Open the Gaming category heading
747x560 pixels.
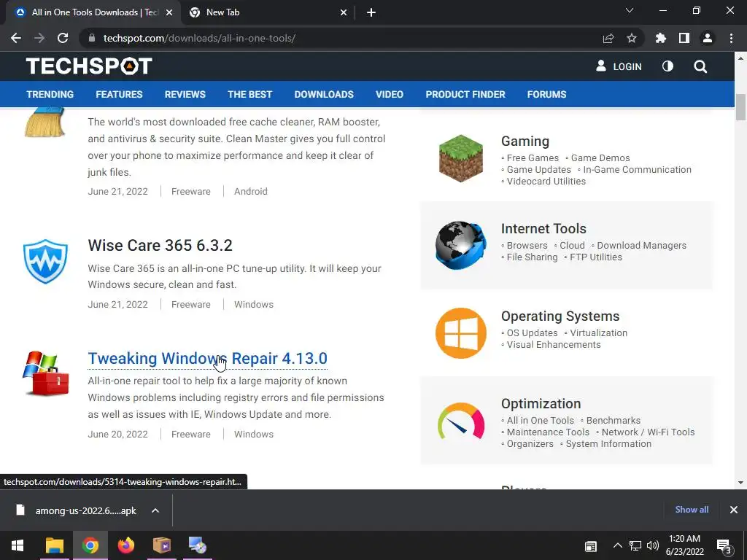(x=525, y=141)
